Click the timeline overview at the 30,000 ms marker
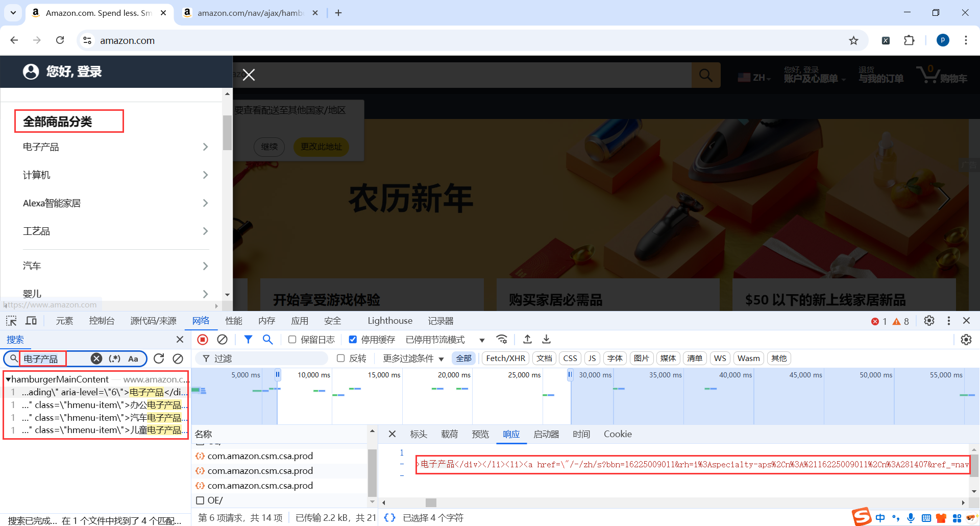 pos(595,375)
